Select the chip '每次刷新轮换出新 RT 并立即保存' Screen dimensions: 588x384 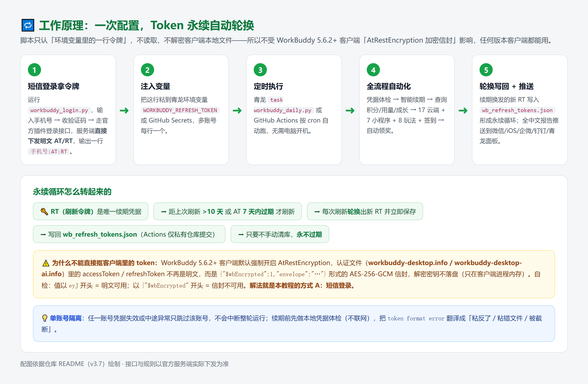point(365,212)
